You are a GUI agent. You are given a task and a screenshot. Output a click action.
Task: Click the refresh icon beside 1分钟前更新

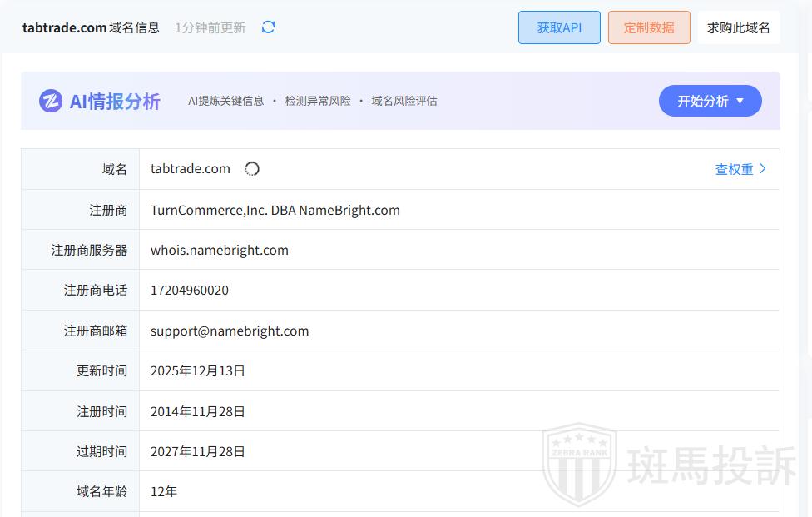(268, 27)
